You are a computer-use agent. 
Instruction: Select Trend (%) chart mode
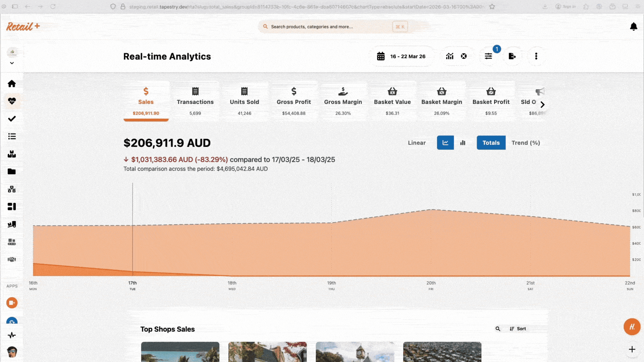[x=525, y=143]
